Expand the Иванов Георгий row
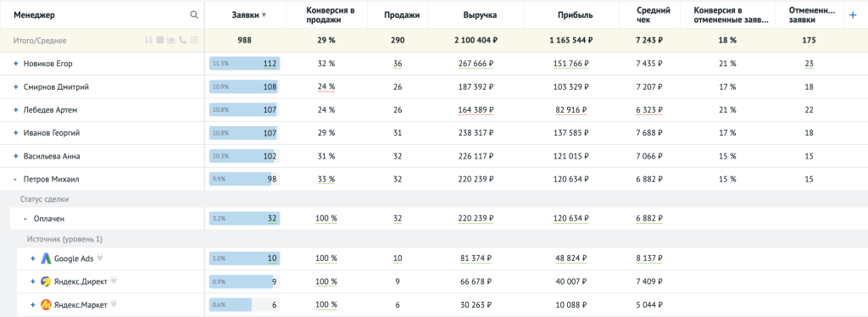Viewport: 868px width, 317px height. pos(15,133)
